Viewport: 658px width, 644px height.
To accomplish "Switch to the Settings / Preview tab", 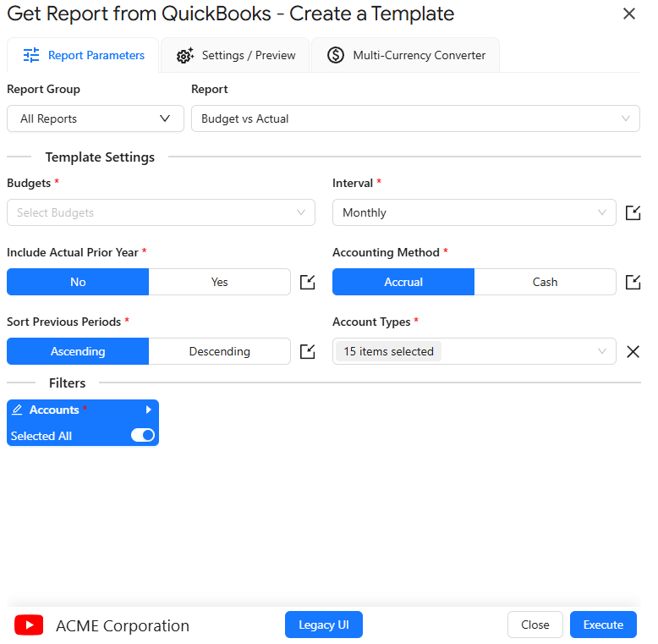I will (x=235, y=55).
